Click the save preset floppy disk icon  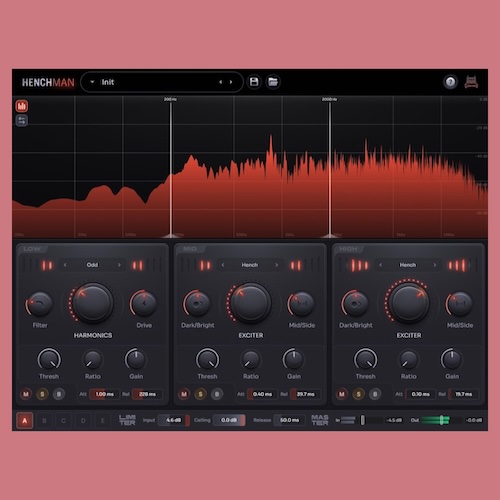(x=254, y=82)
